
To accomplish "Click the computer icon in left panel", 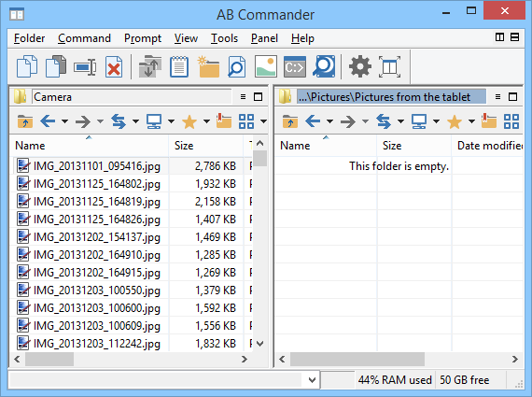I will point(154,121).
